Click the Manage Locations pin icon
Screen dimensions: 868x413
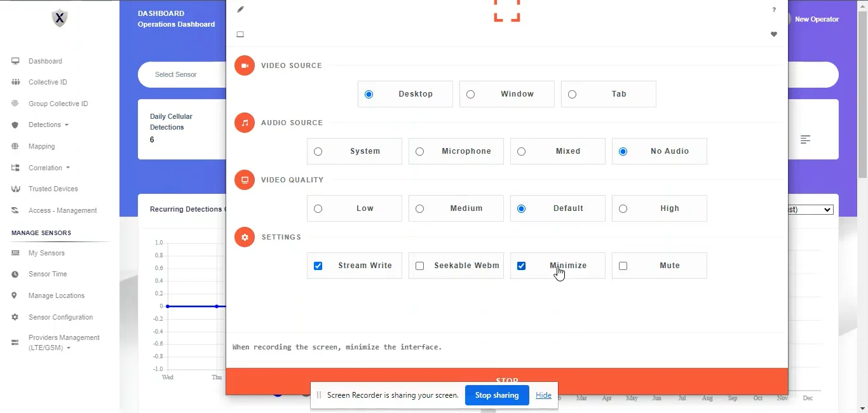click(x=15, y=295)
